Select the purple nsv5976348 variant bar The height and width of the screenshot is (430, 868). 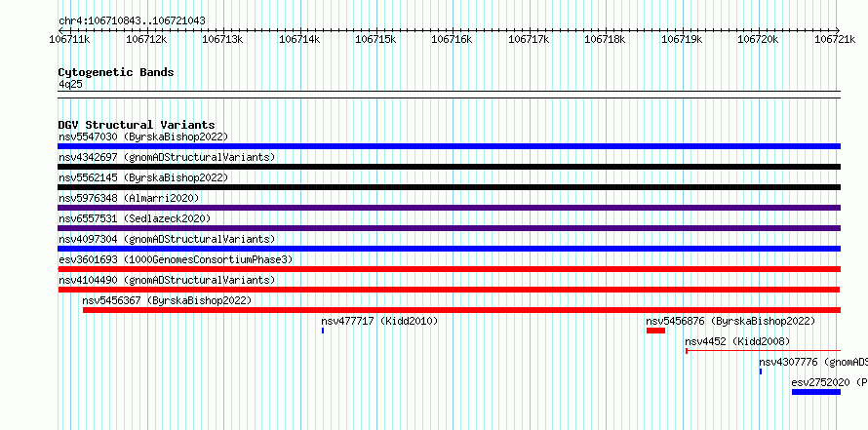449,208
